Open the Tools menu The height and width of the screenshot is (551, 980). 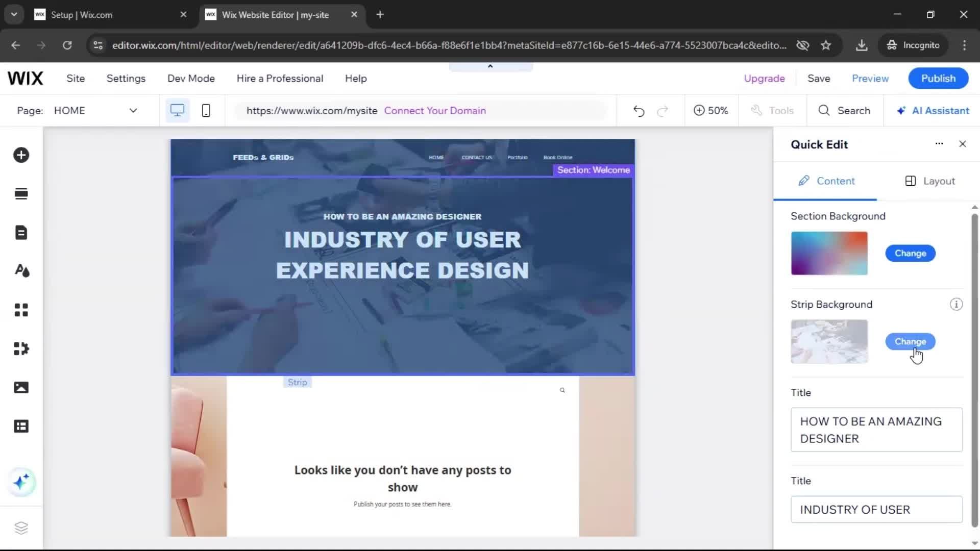coord(772,111)
